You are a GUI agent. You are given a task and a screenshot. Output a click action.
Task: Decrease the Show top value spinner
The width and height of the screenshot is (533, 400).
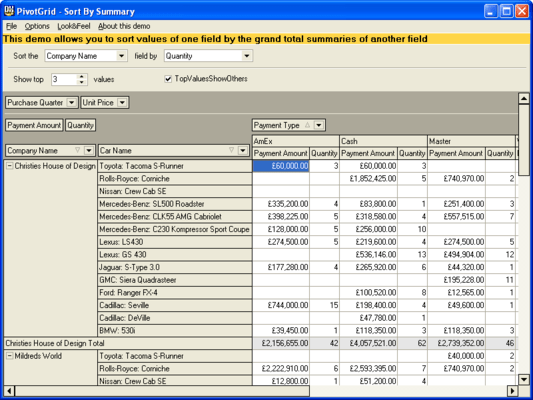click(x=82, y=82)
